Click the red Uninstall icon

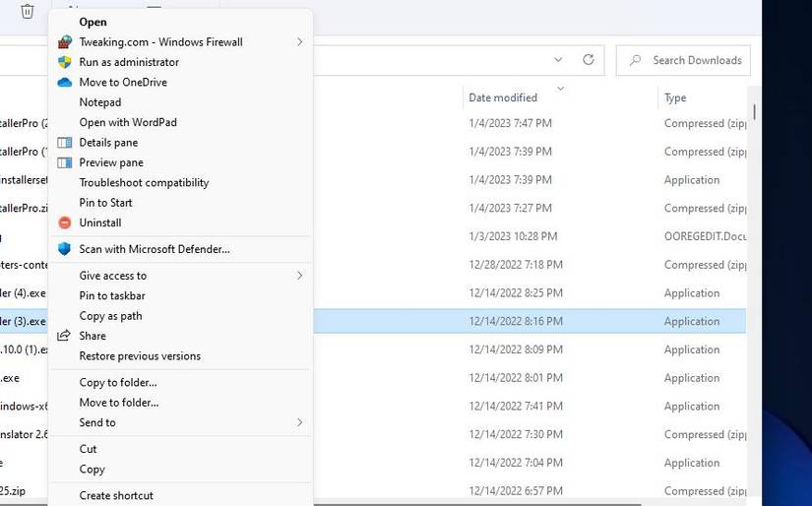(65, 222)
